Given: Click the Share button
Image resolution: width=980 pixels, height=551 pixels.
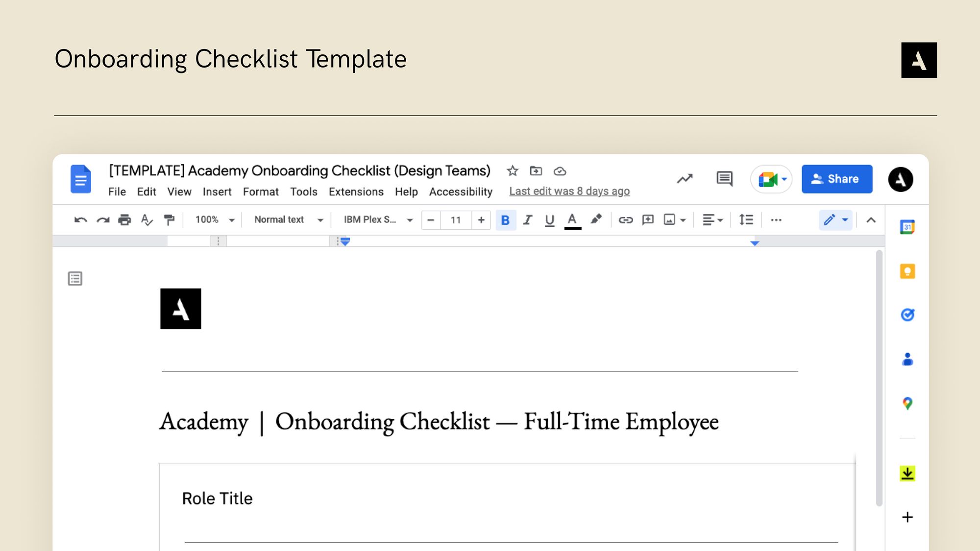Looking at the screenshot, I should tap(837, 179).
